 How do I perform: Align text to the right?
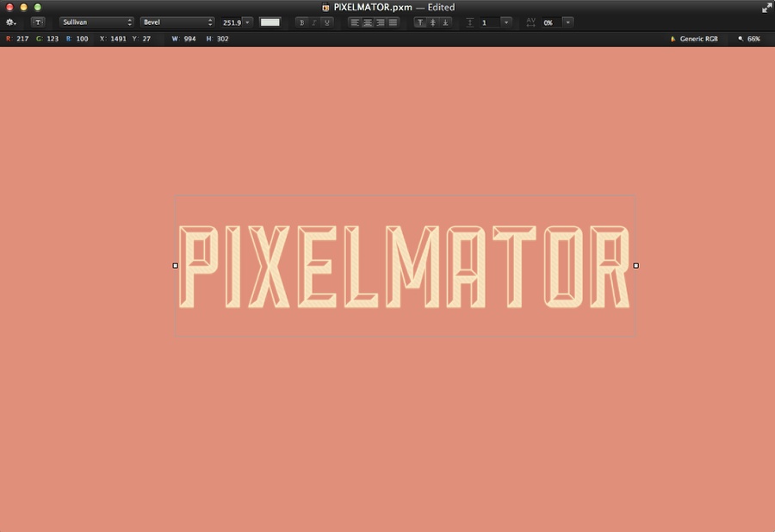(x=380, y=22)
